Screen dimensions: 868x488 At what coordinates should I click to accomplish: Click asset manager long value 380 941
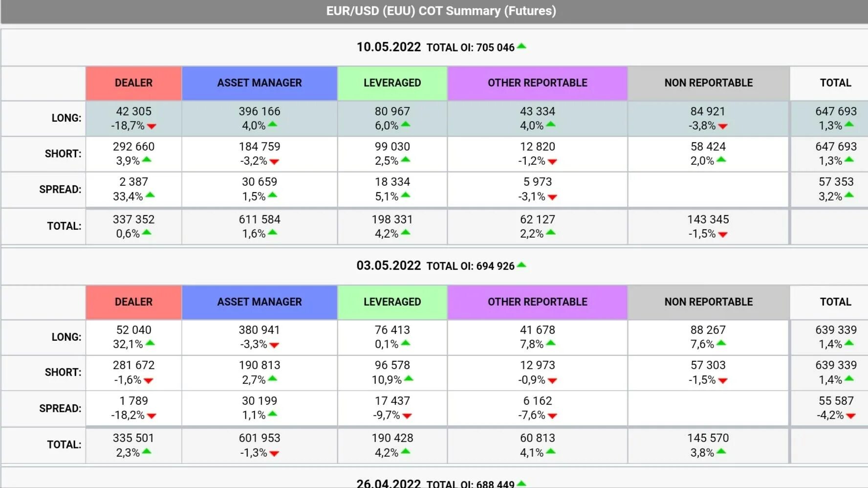click(x=260, y=330)
